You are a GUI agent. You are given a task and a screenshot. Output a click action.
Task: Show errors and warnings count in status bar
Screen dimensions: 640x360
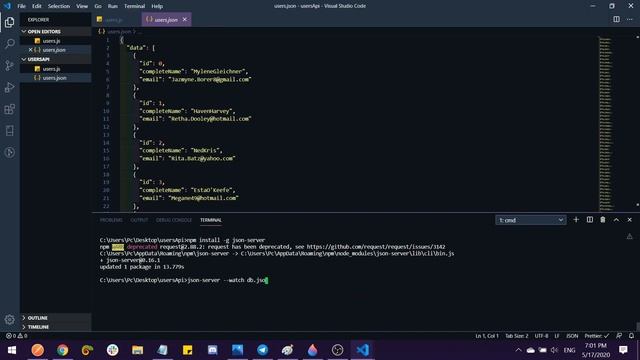pyautogui.click(x=16, y=336)
